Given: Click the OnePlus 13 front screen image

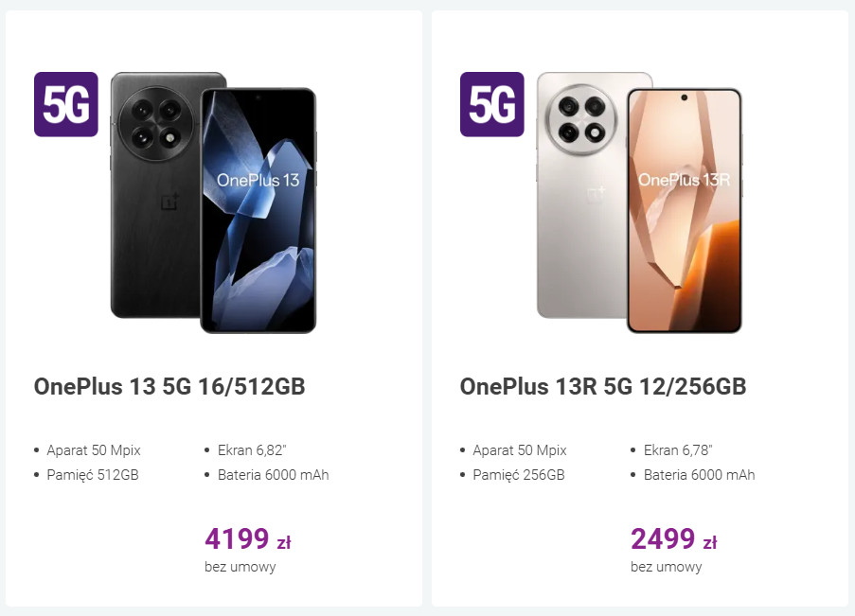Looking at the screenshot, I should pos(258,210).
